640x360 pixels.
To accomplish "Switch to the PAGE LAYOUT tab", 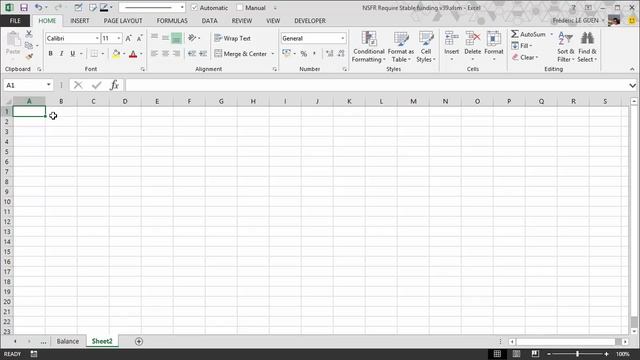I will (x=123, y=21).
